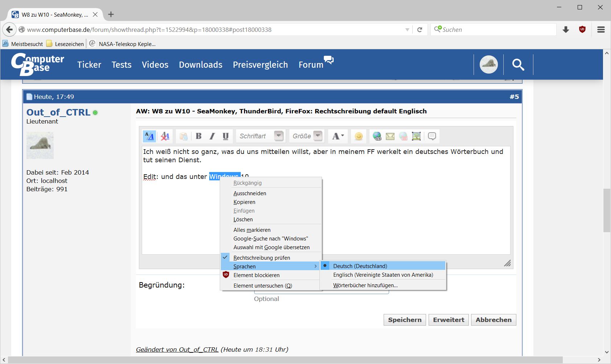The width and height of the screenshot is (611, 364).
Task: Wrap selection in quote tags
Action: click(x=432, y=136)
